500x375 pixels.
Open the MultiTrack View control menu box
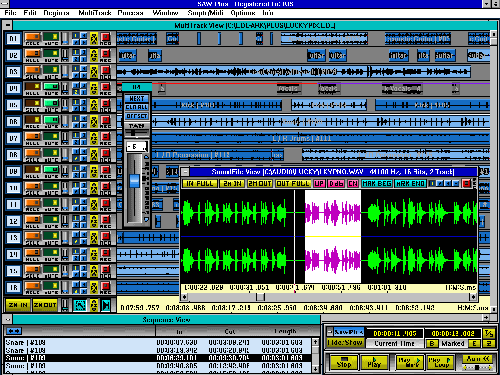pyautogui.click(x=8, y=25)
